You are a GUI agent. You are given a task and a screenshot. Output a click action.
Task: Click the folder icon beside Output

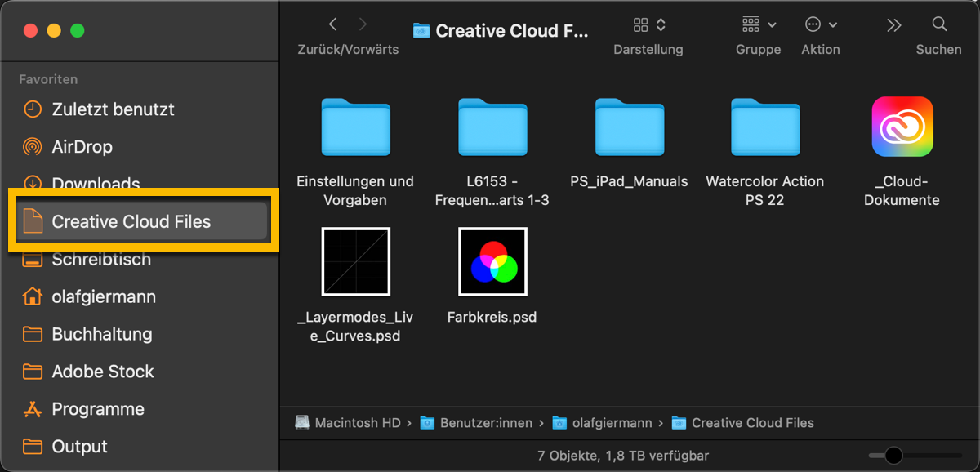pos(32,447)
